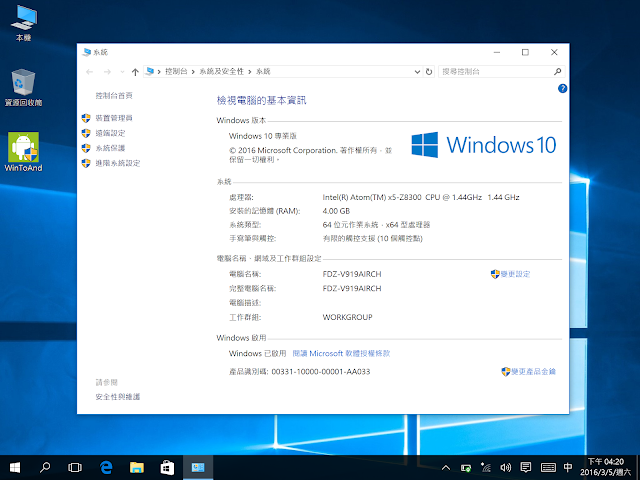Click the Windows 10 logo

point(483,145)
